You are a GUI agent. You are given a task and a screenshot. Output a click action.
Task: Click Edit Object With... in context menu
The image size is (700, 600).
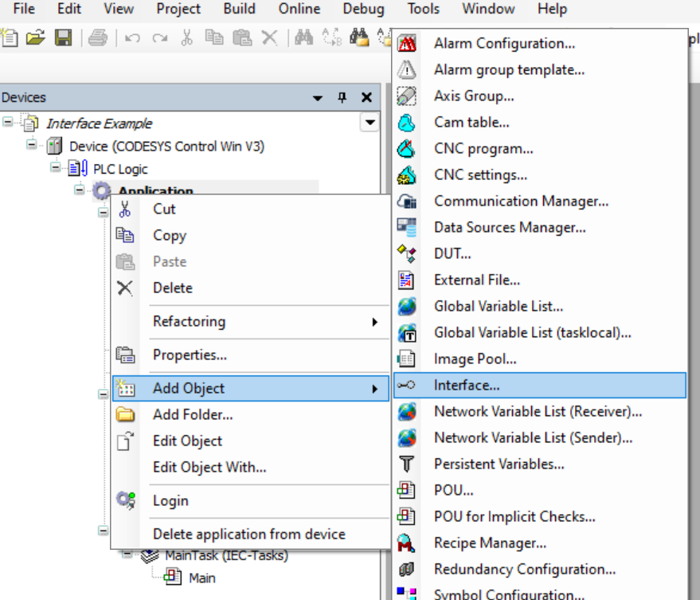pos(250,467)
